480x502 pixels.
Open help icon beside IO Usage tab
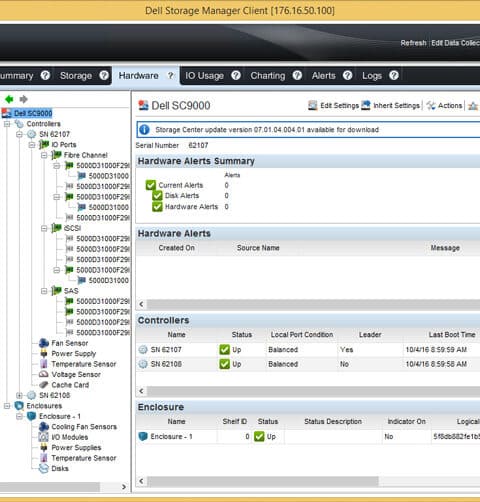click(236, 75)
